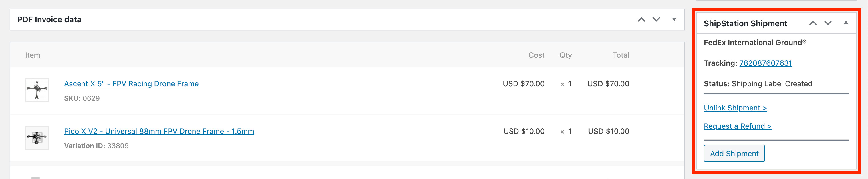Click the Ascent X drone frame thumbnail
This screenshot has height=179, width=868.
(37, 90)
